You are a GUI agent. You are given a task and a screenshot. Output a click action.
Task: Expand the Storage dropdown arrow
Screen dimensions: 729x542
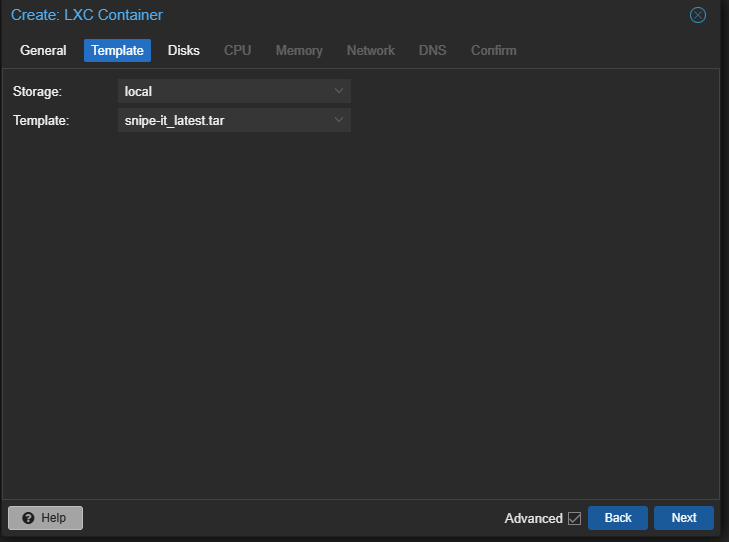(339, 91)
